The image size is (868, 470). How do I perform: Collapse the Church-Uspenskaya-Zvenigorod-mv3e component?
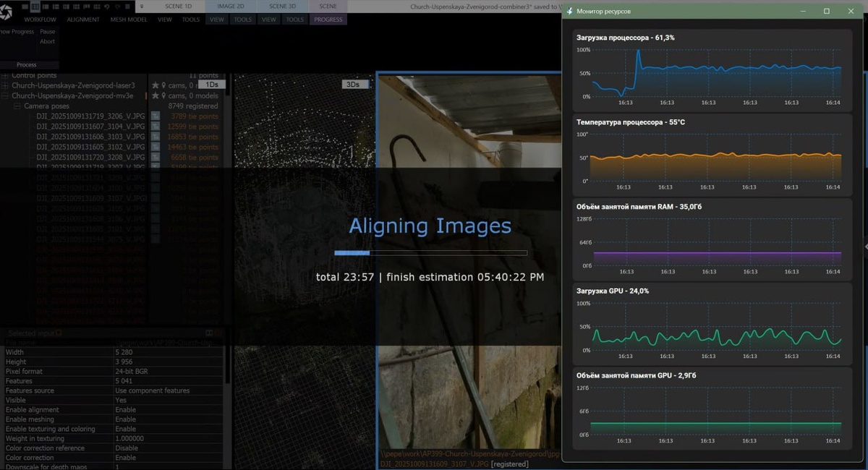5,95
